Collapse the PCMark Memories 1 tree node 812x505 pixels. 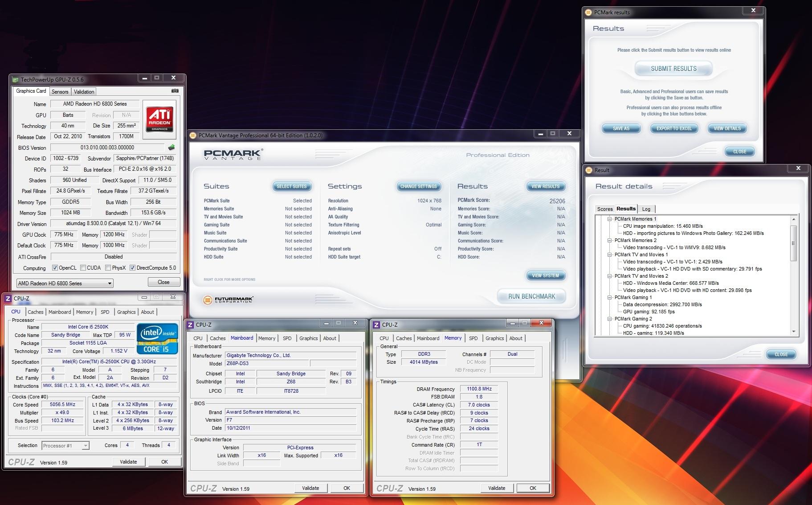[609, 219]
